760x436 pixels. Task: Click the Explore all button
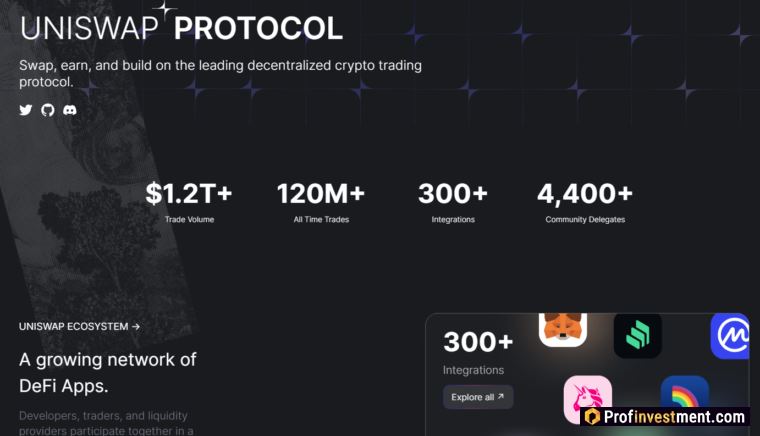click(x=478, y=397)
